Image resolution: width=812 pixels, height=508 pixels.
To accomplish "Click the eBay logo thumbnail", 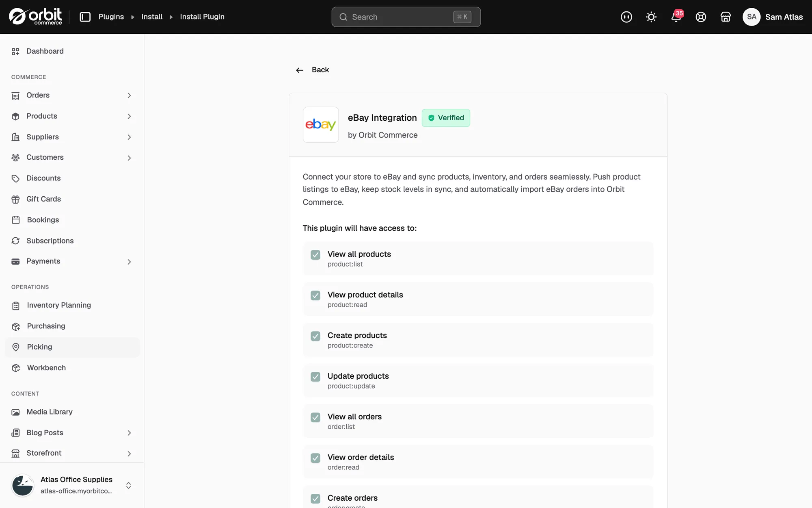I will [321, 124].
